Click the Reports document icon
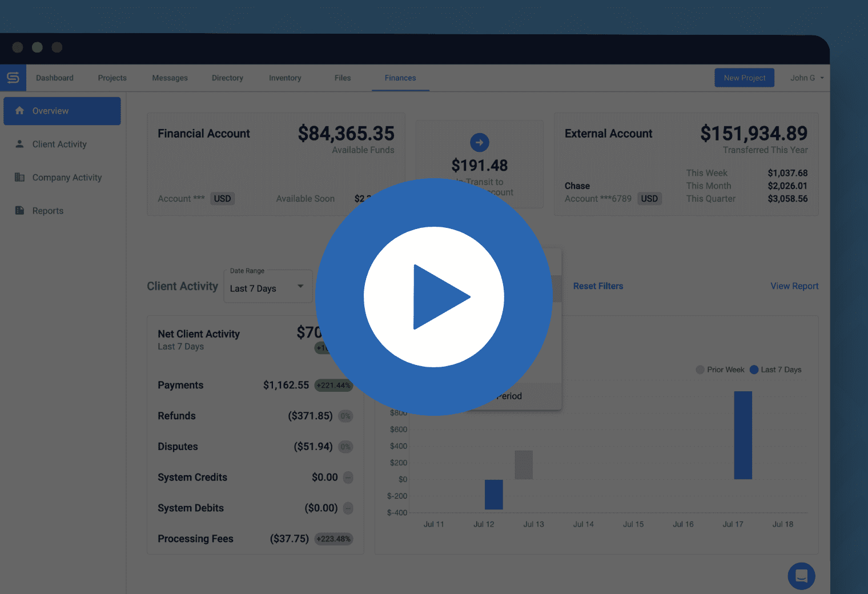Screen dimensions: 868x594 coord(19,210)
